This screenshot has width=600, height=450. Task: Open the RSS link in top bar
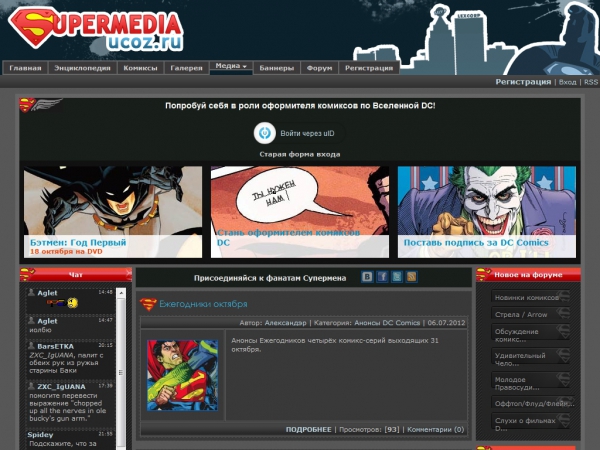click(591, 82)
